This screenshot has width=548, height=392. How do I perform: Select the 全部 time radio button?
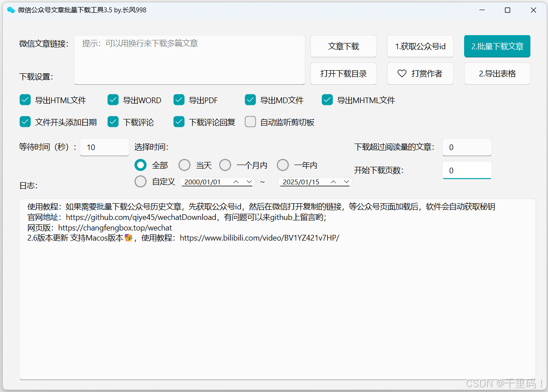tap(141, 165)
